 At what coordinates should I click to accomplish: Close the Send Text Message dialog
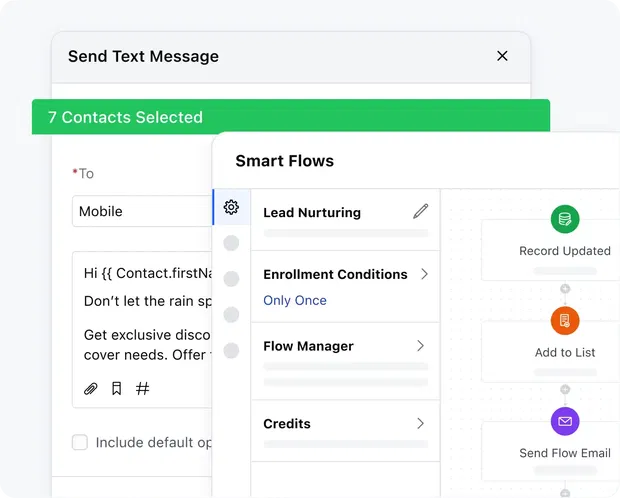502,56
